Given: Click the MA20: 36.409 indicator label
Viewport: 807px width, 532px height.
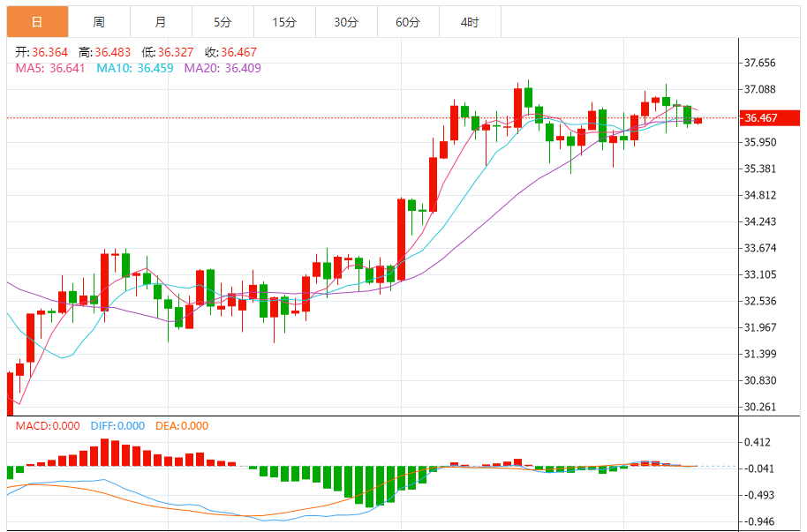Looking at the screenshot, I should [222, 68].
